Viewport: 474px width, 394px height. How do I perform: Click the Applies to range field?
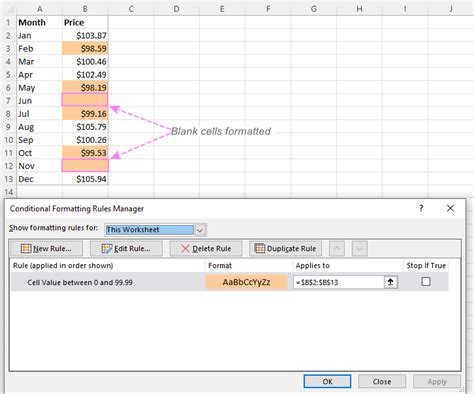[x=339, y=282]
